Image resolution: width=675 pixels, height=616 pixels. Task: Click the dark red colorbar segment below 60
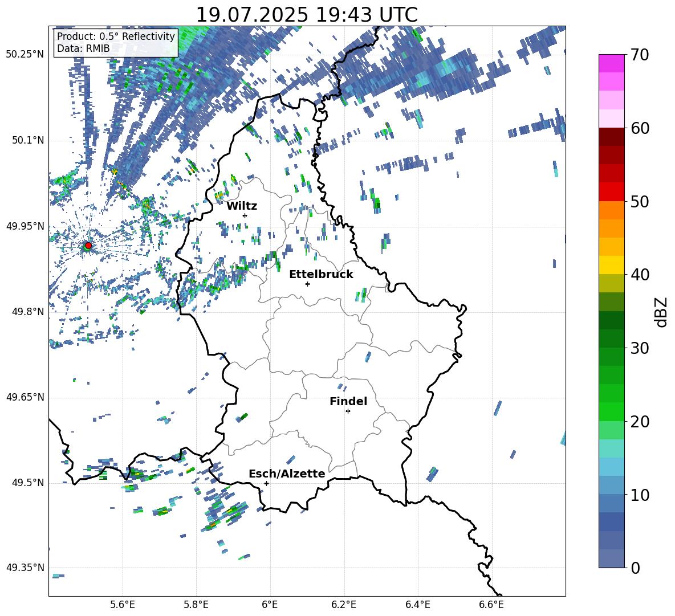tap(611, 136)
